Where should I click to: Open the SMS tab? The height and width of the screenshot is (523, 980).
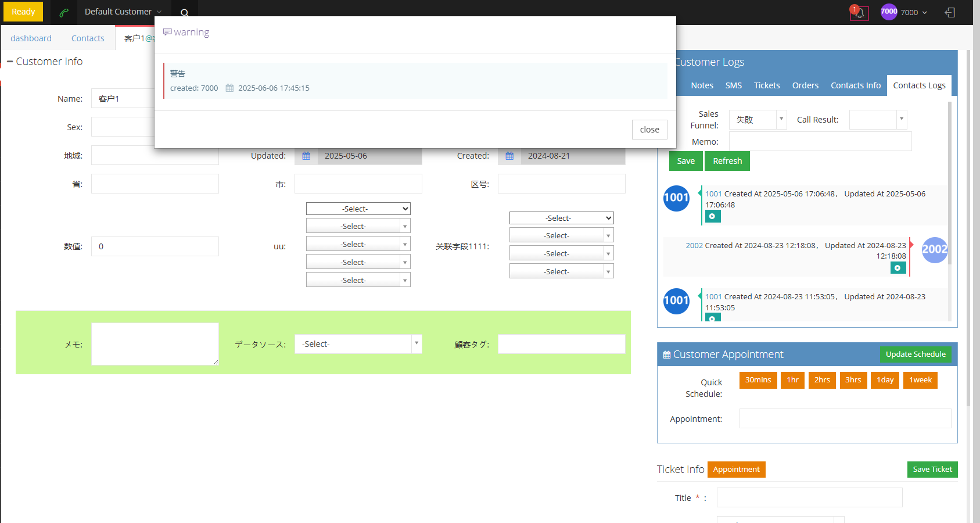pos(734,85)
